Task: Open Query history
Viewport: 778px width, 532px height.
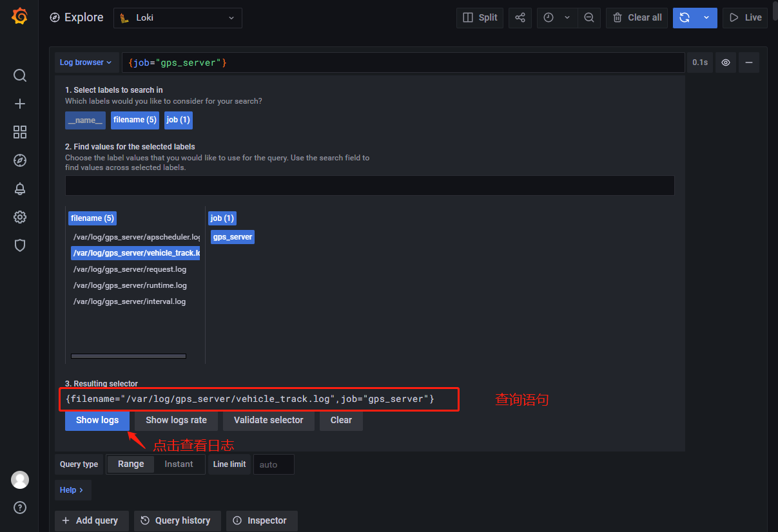Action: [177, 520]
